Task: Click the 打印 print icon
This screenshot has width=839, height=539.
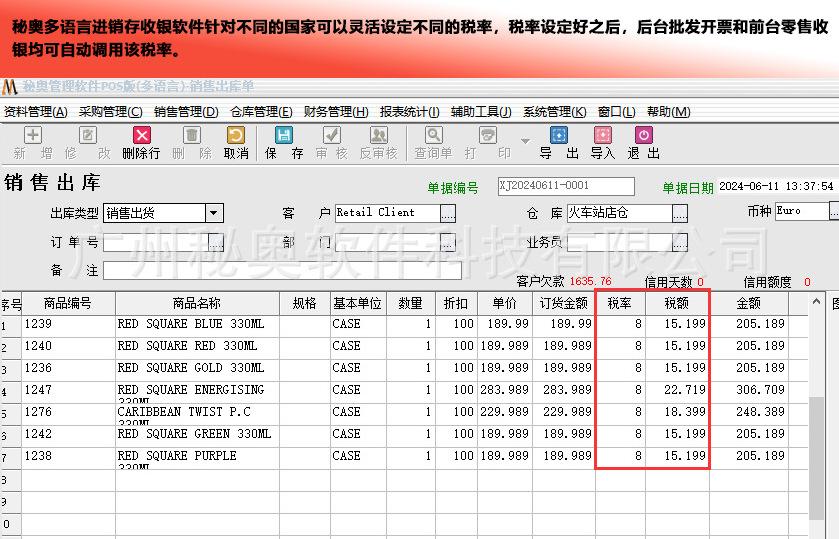Action: tap(487, 135)
